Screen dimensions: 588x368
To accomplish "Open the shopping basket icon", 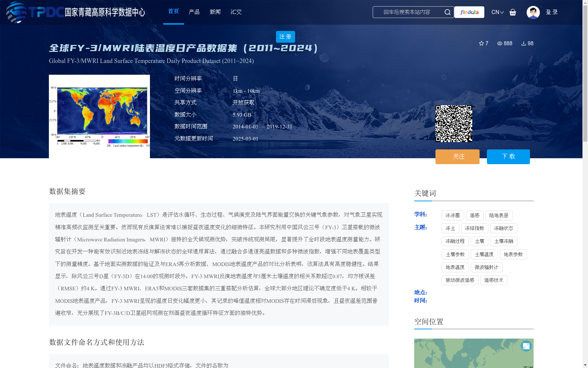I will click(x=513, y=12).
